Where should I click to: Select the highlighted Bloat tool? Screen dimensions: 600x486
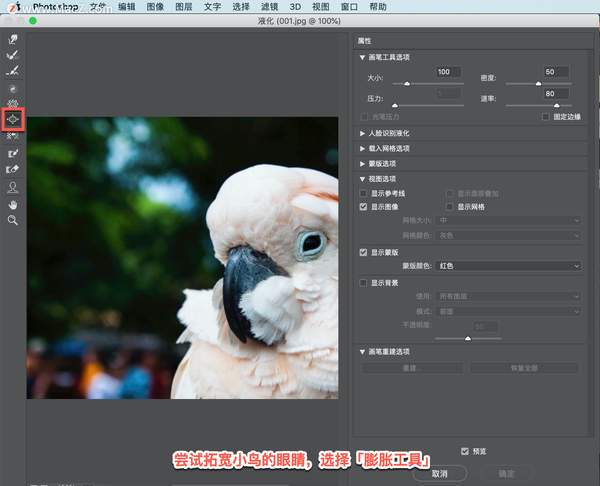click(13, 120)
